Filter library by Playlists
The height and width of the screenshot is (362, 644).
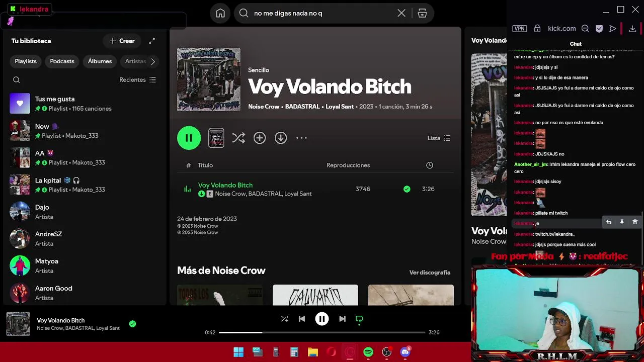[26, 61]
